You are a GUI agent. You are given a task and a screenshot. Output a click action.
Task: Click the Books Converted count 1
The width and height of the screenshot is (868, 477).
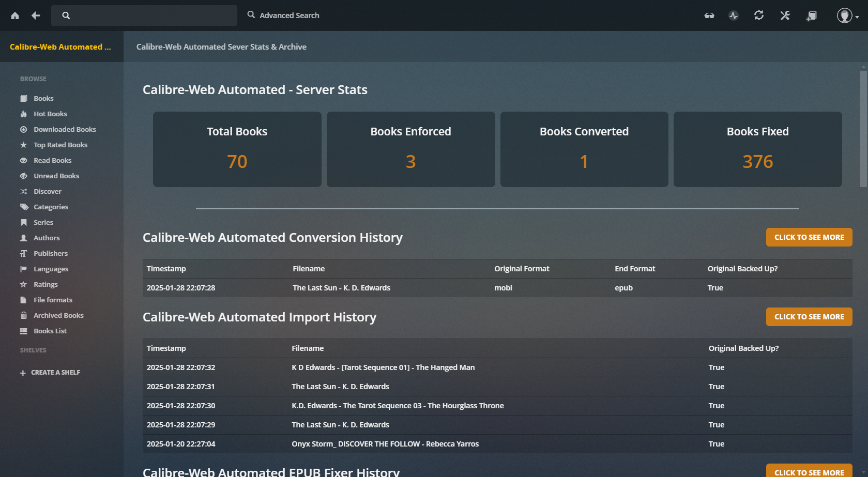(584, 162)
